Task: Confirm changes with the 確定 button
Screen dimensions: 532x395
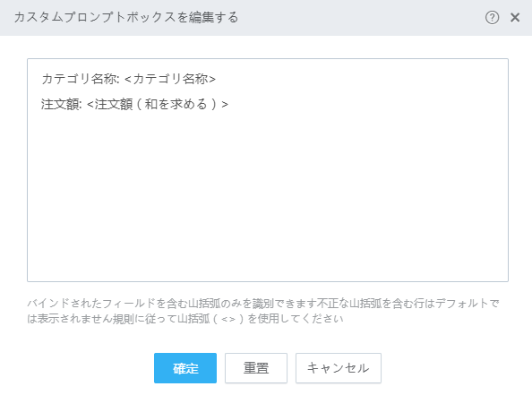Action: point(185,368)
